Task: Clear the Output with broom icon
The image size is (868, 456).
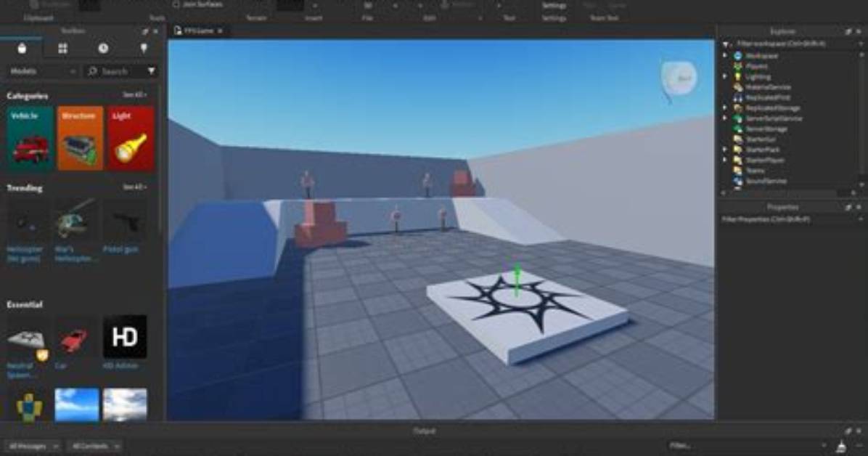Action: click(841, 446)
